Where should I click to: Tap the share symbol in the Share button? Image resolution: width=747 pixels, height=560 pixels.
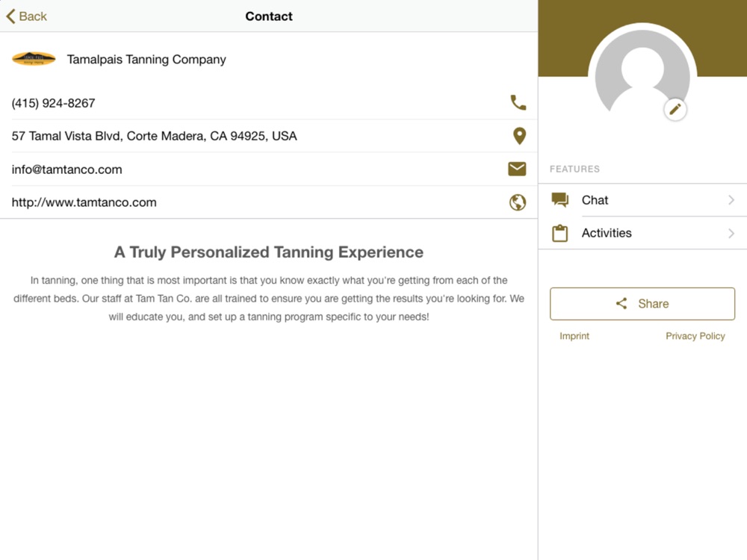622,303
